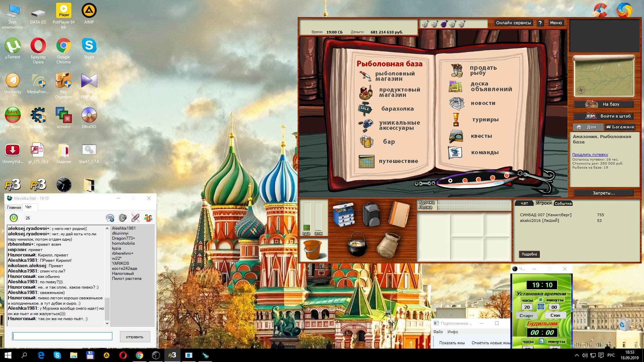This screenshot has height=362, width=644.
Task: Select the Игроки tab in game panel
Action: [x=544, y=203]
